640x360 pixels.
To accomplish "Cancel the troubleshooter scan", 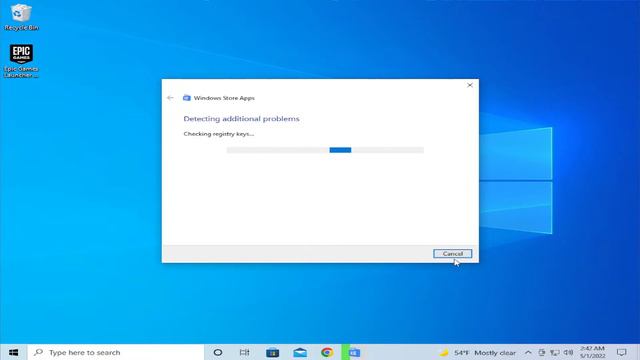I will click(x=452, y=253).
